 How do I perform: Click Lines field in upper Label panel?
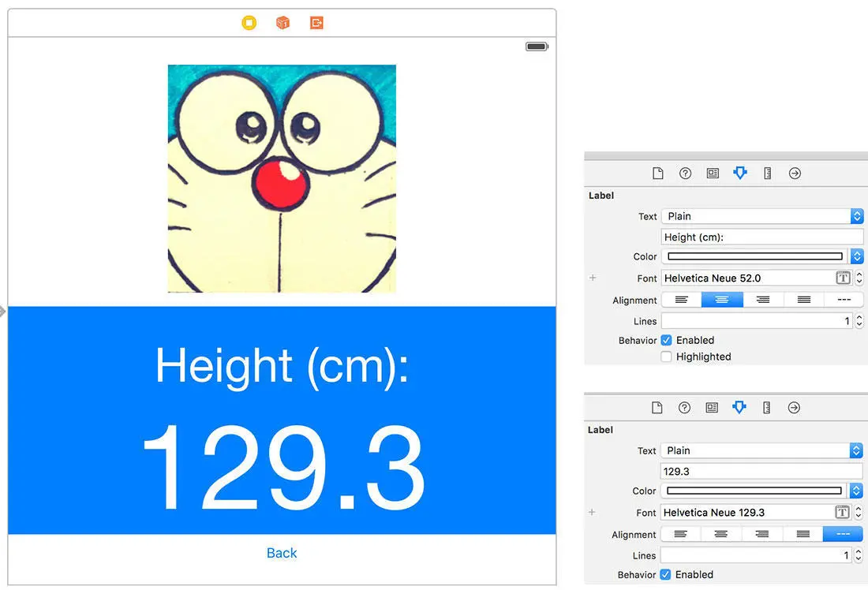[758, 321]
